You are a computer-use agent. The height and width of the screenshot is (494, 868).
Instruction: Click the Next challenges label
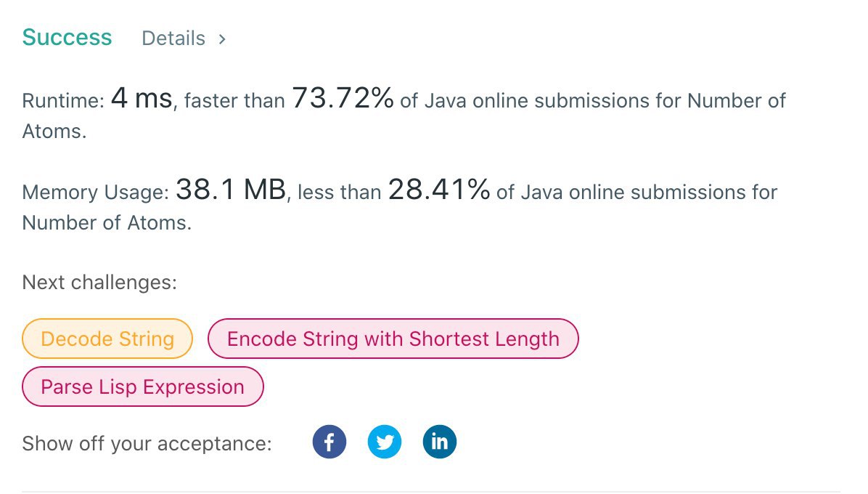click(99, 283)
